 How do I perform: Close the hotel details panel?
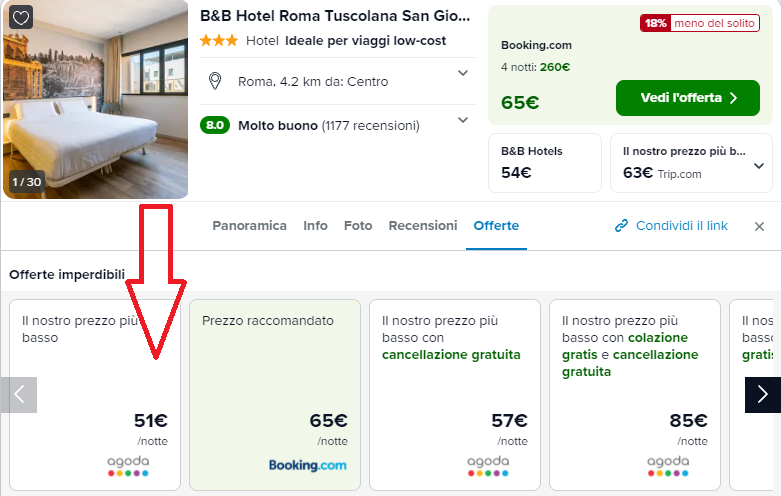[x=759, y=227]
